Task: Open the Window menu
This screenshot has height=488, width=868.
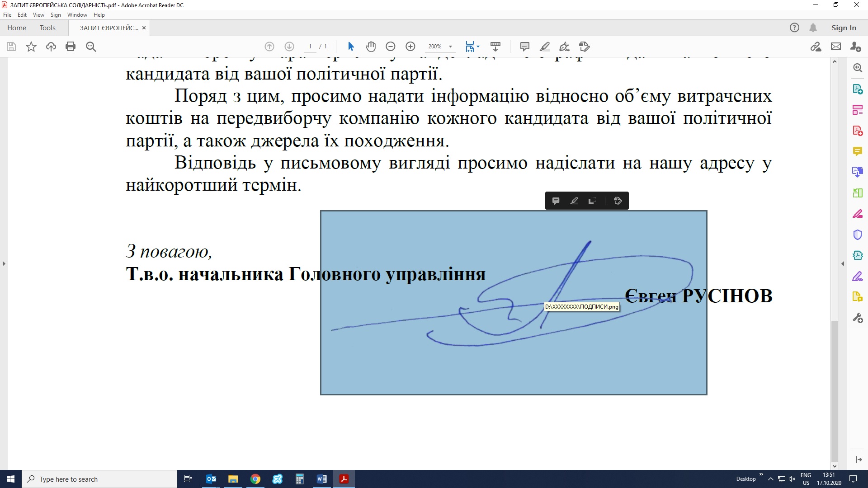Action: coord(77,15)
